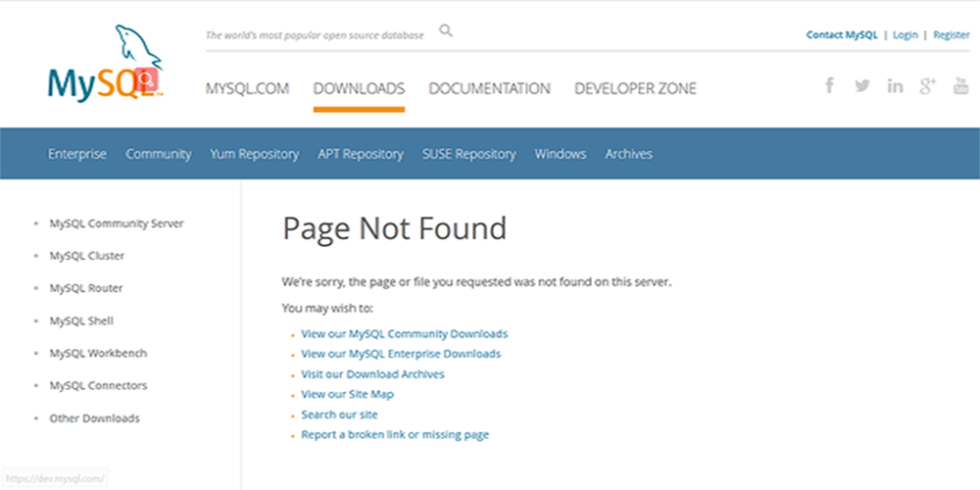Click Search our site link
The width and height of the screenshot is (980, 490).
click(339, 415)
